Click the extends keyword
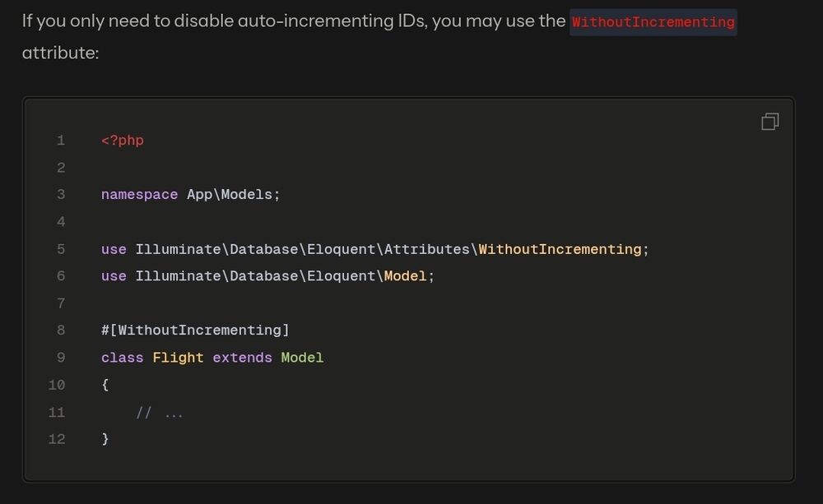 [x=242, y=358]
